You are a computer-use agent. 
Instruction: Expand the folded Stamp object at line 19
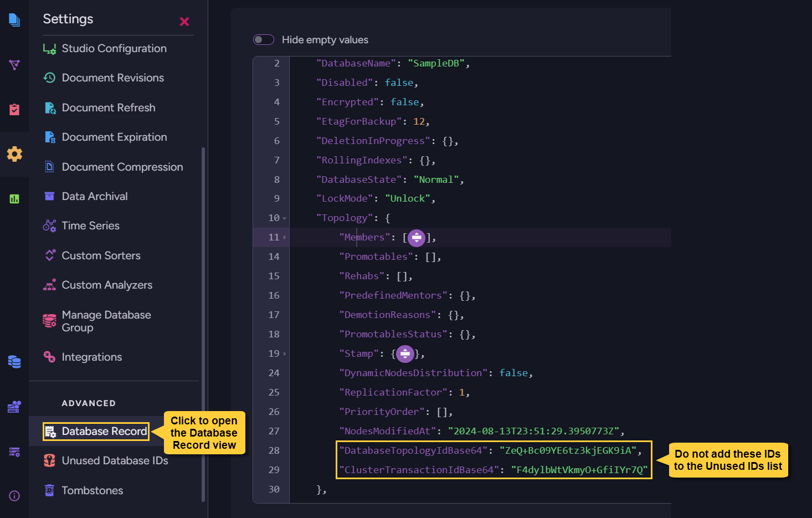[x=285, y=353]
